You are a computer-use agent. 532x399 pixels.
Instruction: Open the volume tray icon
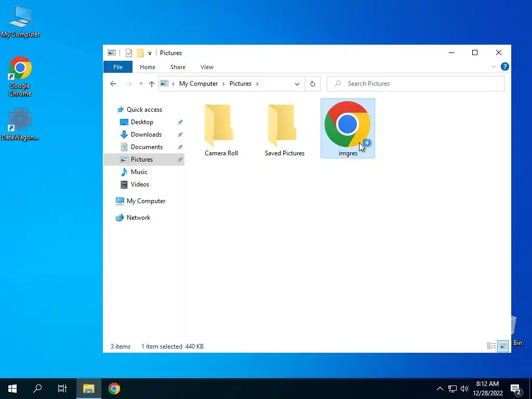pyautogui.click(x=464, y=389)
